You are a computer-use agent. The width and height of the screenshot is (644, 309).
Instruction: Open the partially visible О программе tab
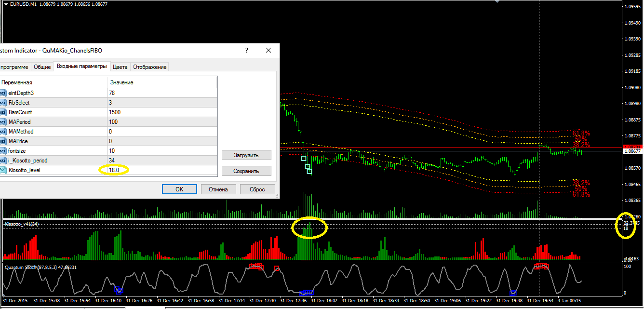tap(15, 67)
